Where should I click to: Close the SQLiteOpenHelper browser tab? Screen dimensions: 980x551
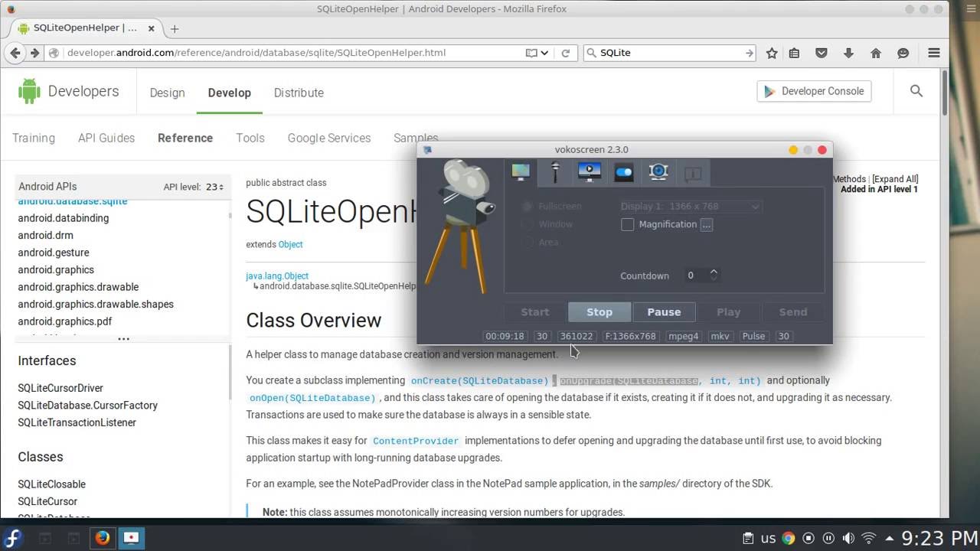coord(151,28)
